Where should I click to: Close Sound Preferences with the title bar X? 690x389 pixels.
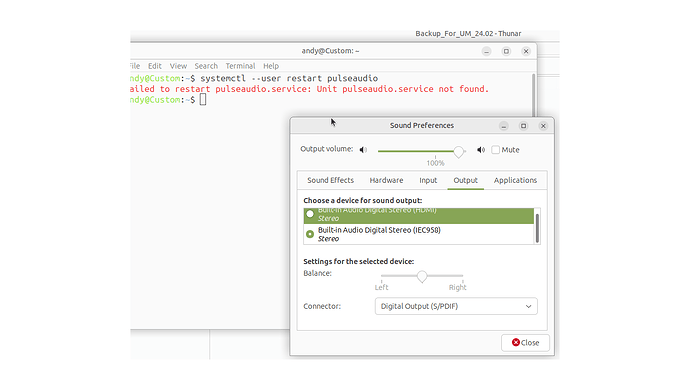(543, 126)
